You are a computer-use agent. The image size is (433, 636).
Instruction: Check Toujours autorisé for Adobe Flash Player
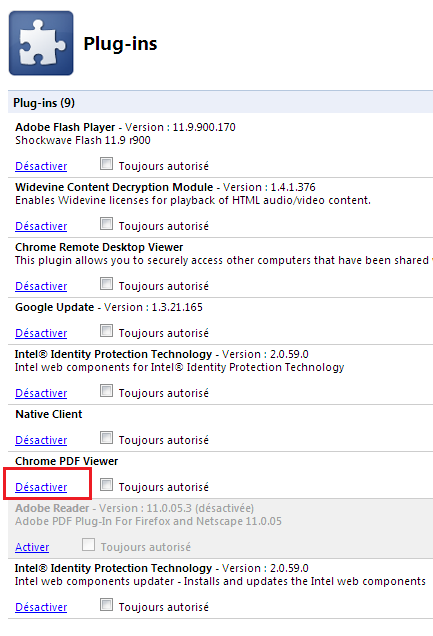106,164
